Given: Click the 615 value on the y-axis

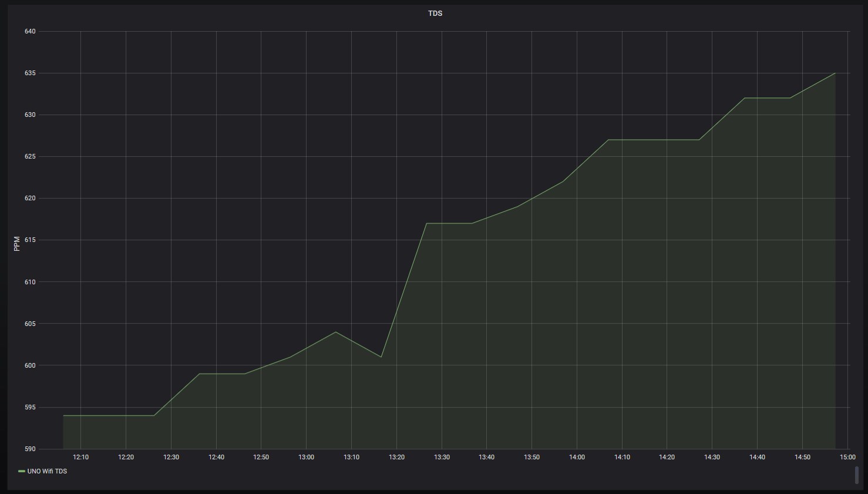Looking at the screenshot, I should click(30, 240).
